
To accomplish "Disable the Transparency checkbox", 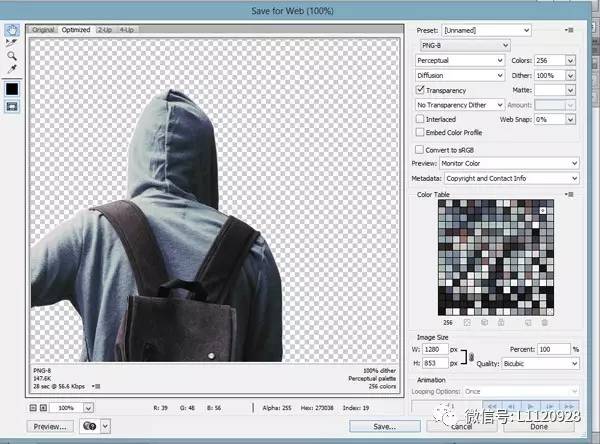I will coord(420,89).
